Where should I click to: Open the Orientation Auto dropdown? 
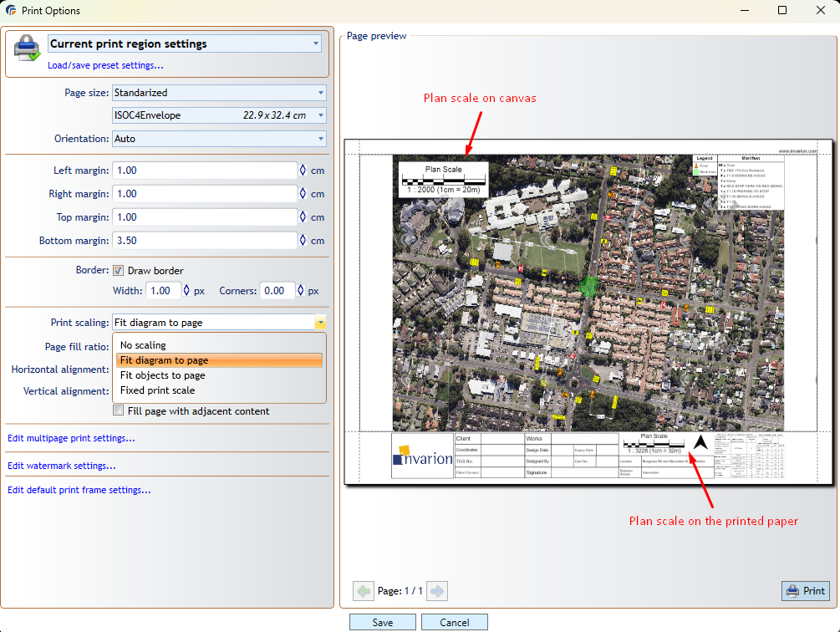[219, 139]
